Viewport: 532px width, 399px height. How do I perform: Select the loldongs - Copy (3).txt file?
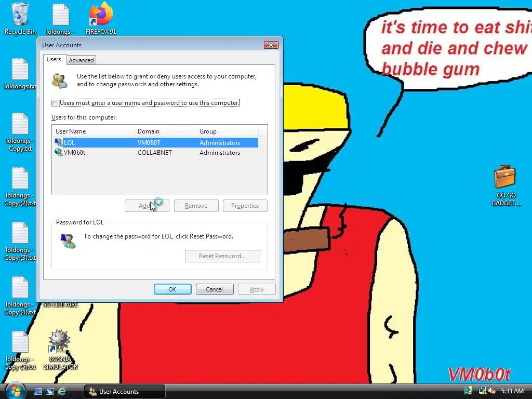[20, 241]
